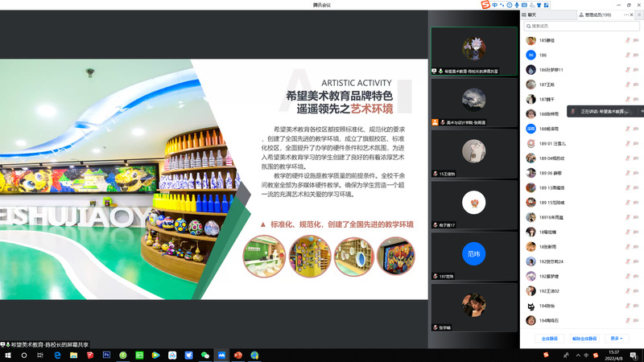Click muted mic icon for 187王烁
This screenshot has height=362, width=644.
tap(628, 84)
